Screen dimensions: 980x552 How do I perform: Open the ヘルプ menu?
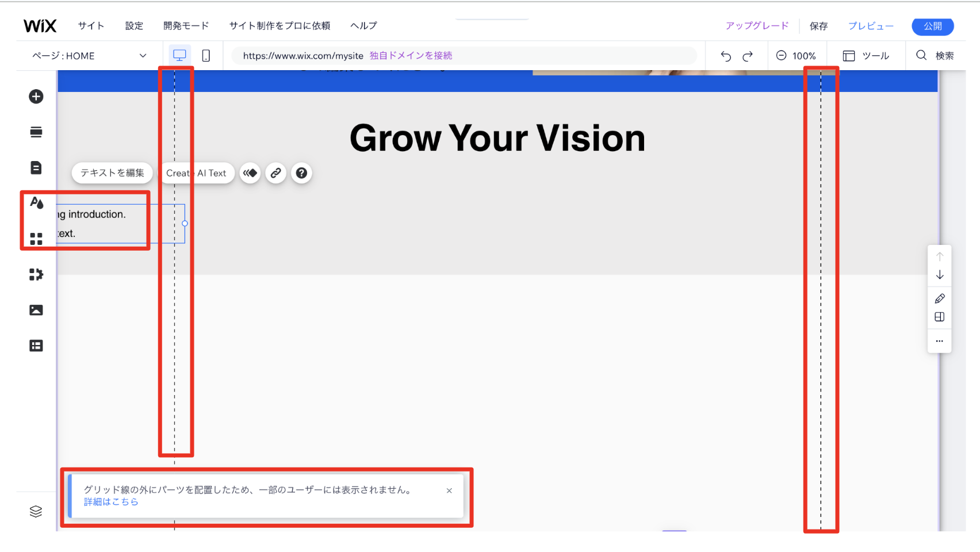[363, 25]
